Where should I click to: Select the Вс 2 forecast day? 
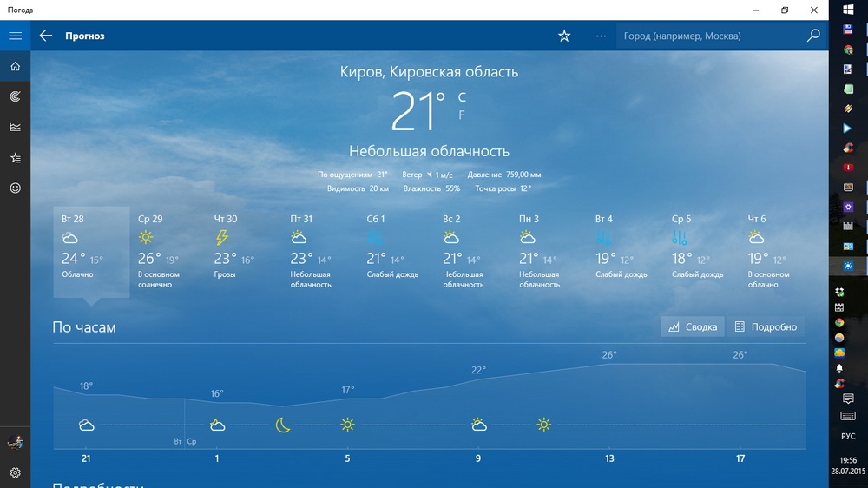[473, 252]
